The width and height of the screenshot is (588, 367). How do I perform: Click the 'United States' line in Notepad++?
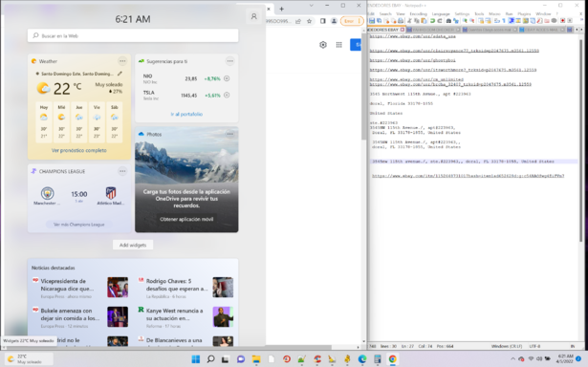pos(386,113)
